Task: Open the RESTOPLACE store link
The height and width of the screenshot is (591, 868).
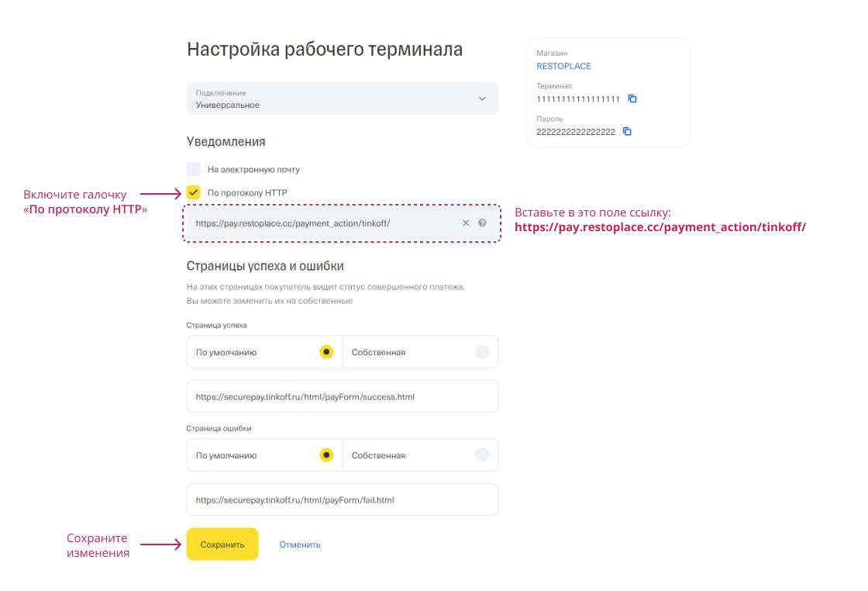Action: click(563, 66)
